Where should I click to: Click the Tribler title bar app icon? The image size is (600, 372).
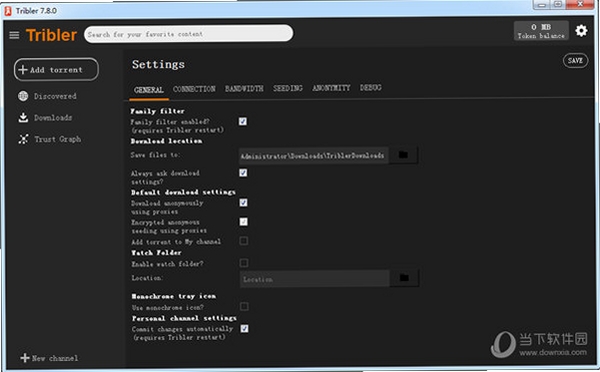pos(8,11)
